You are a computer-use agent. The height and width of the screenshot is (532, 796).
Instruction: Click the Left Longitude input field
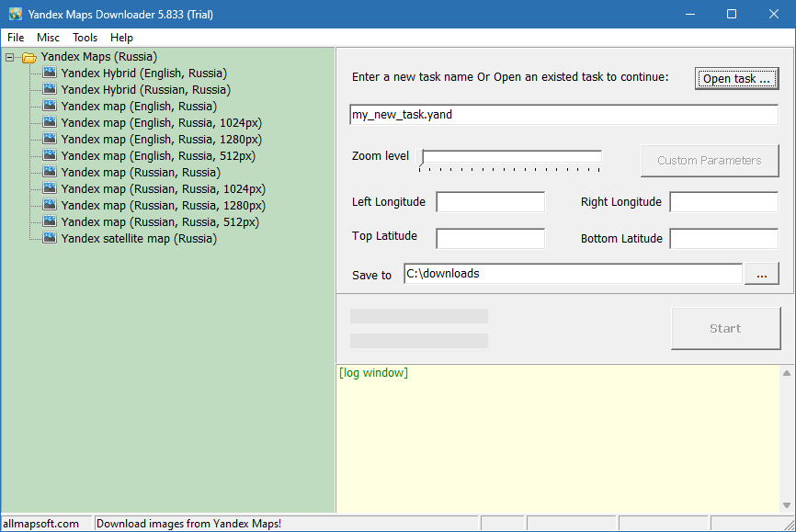(491, 202)
